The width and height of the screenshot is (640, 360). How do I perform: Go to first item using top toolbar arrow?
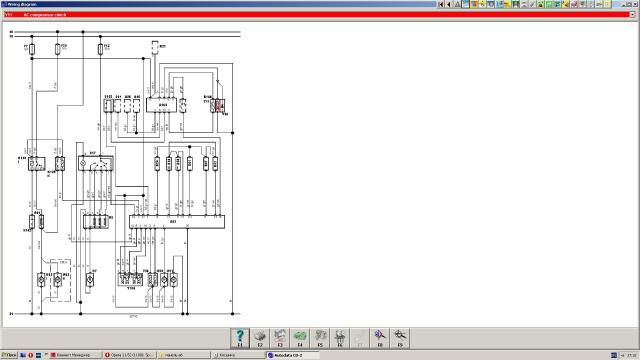click(441, 4)
